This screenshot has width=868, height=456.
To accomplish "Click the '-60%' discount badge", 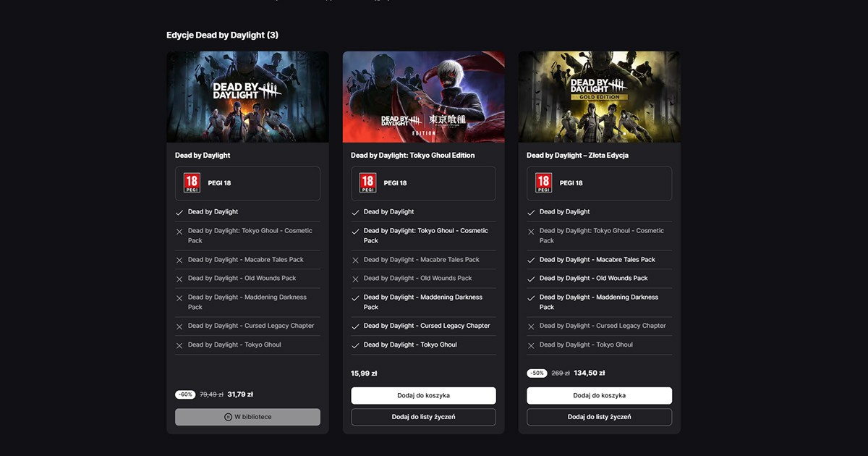I will (x=185, y=394).
